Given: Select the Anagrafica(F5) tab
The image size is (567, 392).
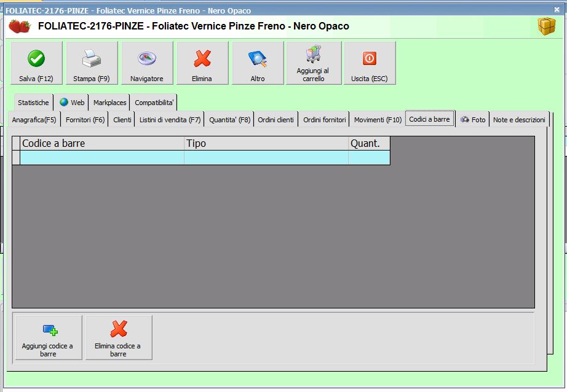Looking at the screenshot, I should (x=34, y=120).
